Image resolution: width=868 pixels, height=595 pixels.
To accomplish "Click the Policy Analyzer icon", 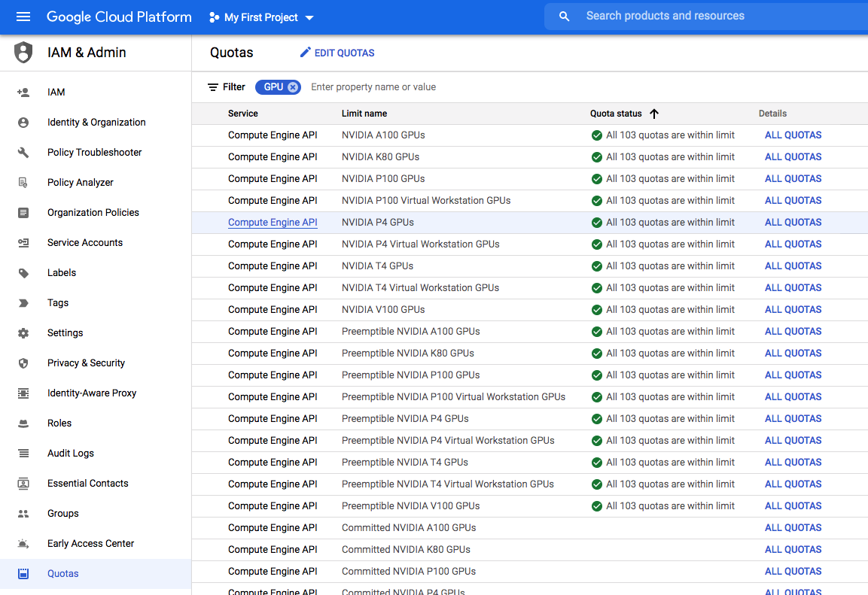I will pos(23,183).
